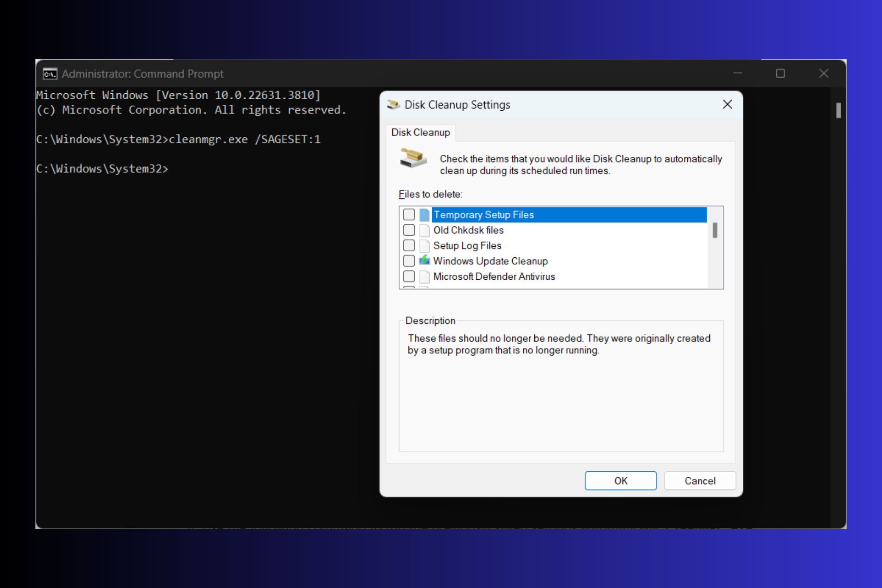
Task: Click the Setup Log Files icon
Action: pyautogui.click(x=423, y=245)
